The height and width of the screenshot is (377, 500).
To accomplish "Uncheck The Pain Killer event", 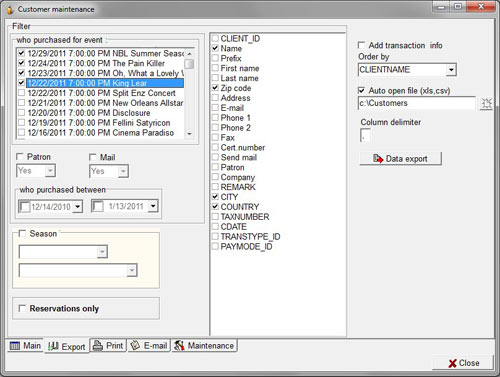I will [22, 63].
